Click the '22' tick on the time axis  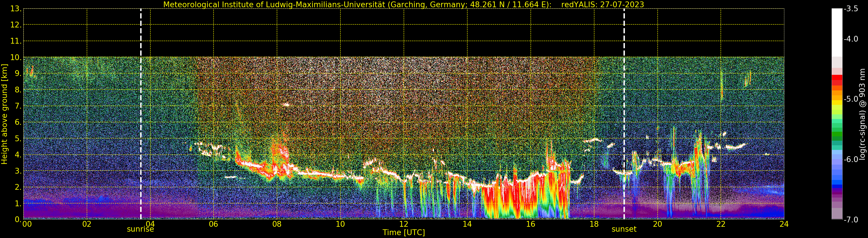point(721,224)
